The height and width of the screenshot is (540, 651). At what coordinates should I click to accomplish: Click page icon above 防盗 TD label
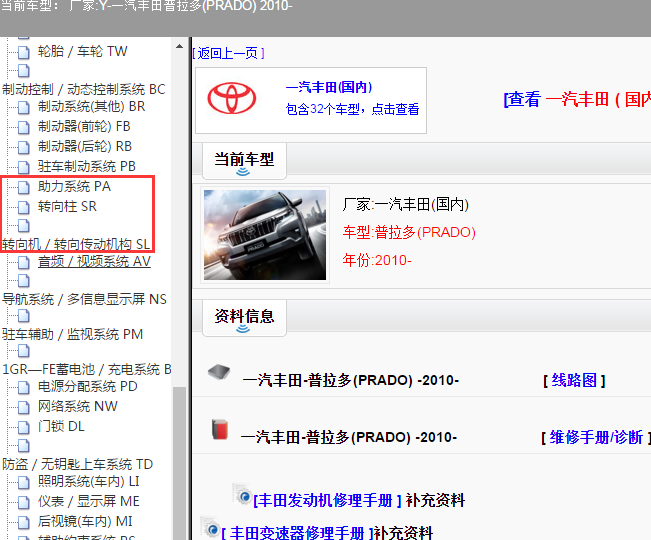(x=24, y=446)
